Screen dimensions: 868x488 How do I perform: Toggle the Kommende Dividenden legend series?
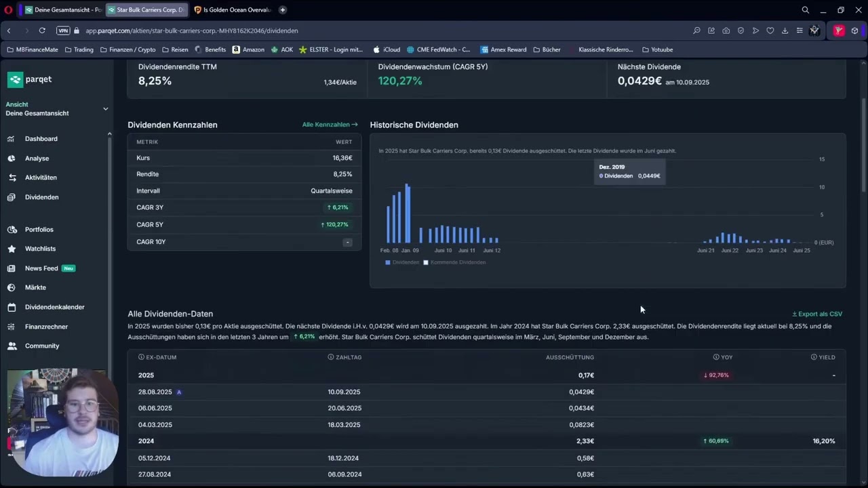tap(454, 262)
